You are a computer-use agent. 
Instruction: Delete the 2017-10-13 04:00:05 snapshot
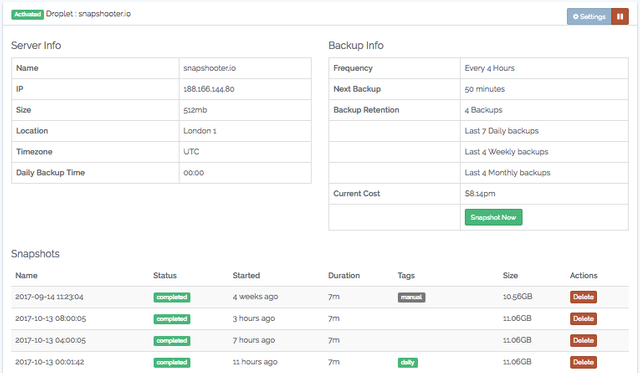(583, 340)
